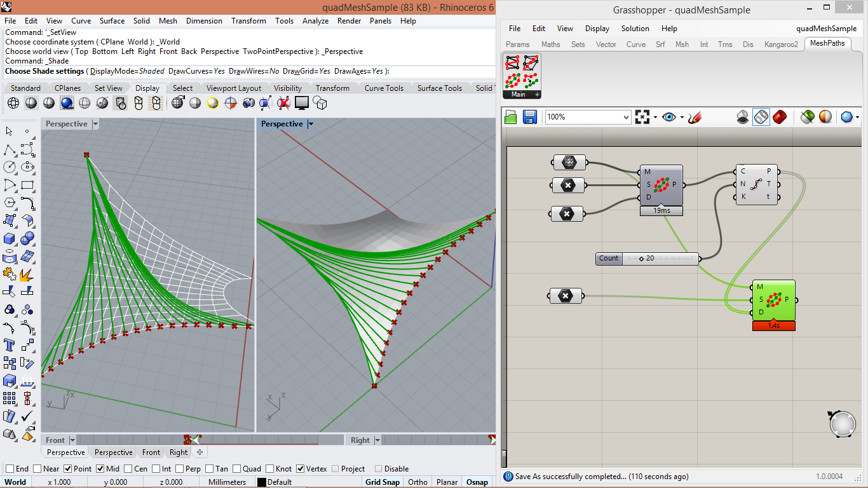The image size is (868, 488).
Task: Open the left Perspective viewport dropdown arrow
Action: 95,124
